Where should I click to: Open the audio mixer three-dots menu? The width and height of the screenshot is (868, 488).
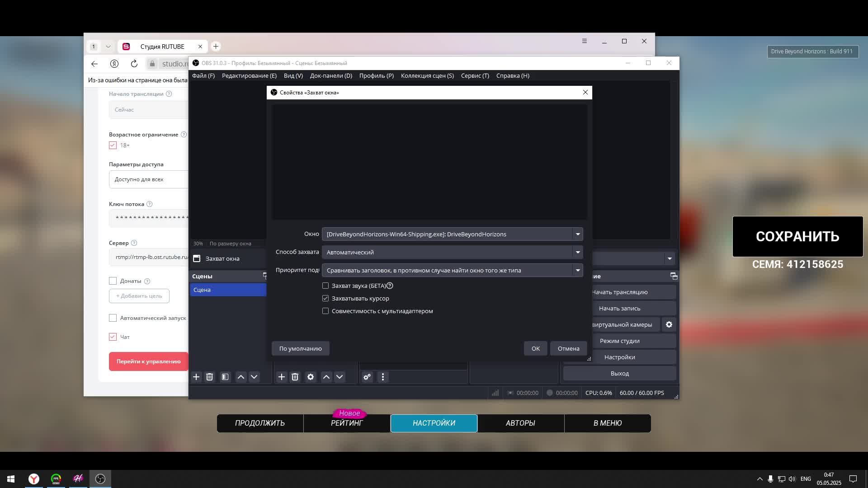coord(383,377)
